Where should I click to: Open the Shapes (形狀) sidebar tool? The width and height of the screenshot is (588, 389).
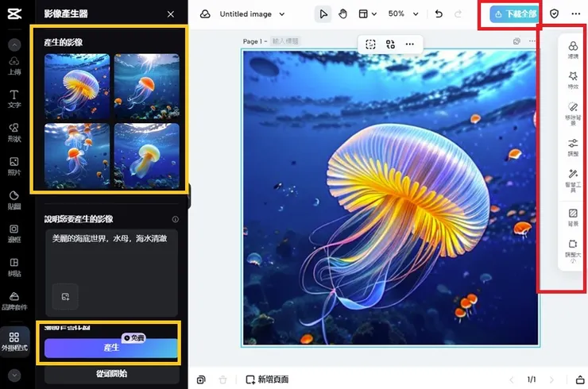[14, 133]
